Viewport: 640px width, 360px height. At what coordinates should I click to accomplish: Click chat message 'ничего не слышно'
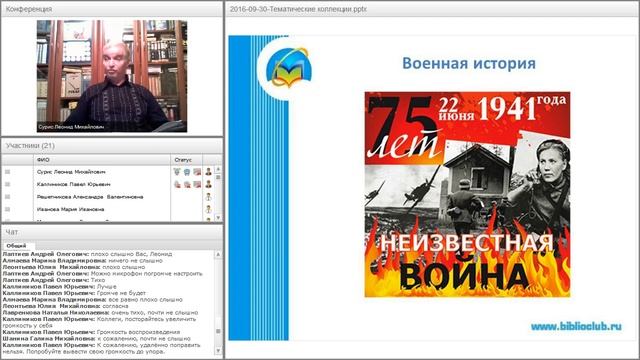click(x=136, y=260)
